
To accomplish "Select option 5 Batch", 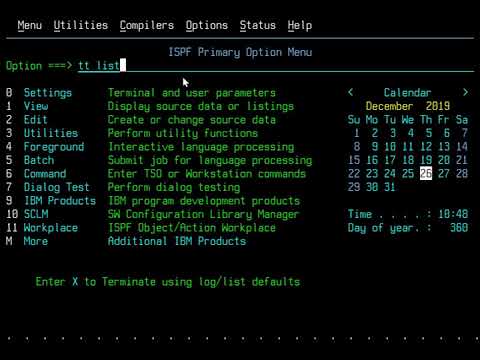I will coord(39,160).
